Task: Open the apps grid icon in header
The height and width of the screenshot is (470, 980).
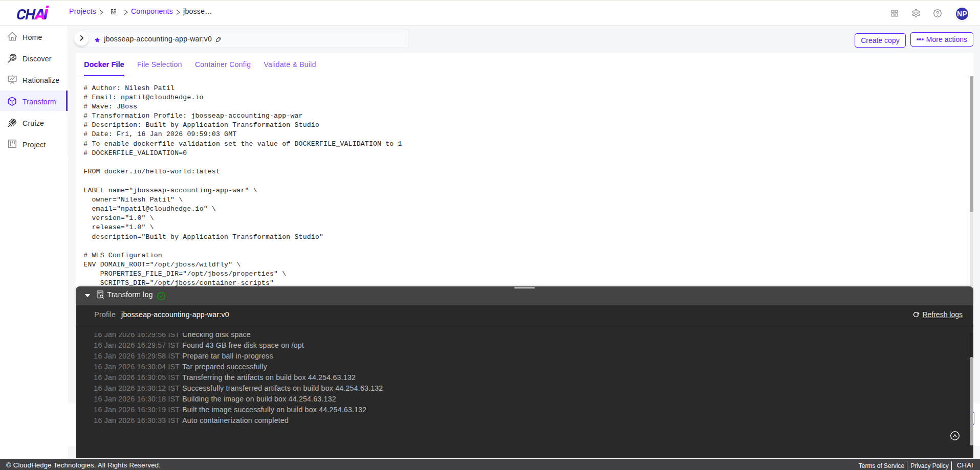Action: [x=895, y=13]
